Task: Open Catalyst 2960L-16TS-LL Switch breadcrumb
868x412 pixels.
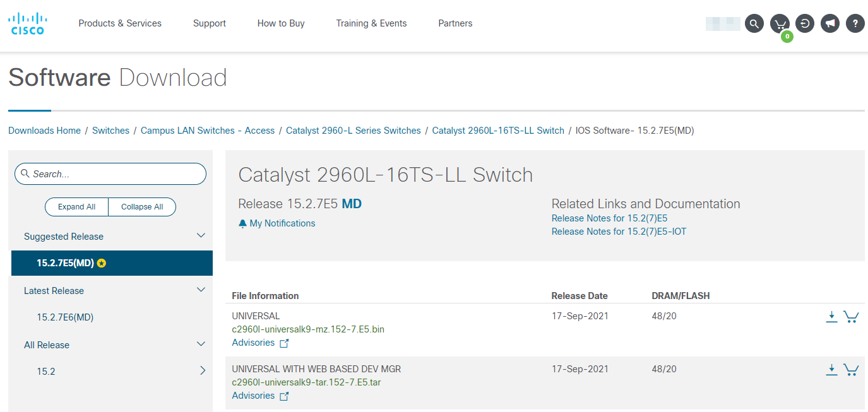Action: pyautogui.click(x=498, y=131)
